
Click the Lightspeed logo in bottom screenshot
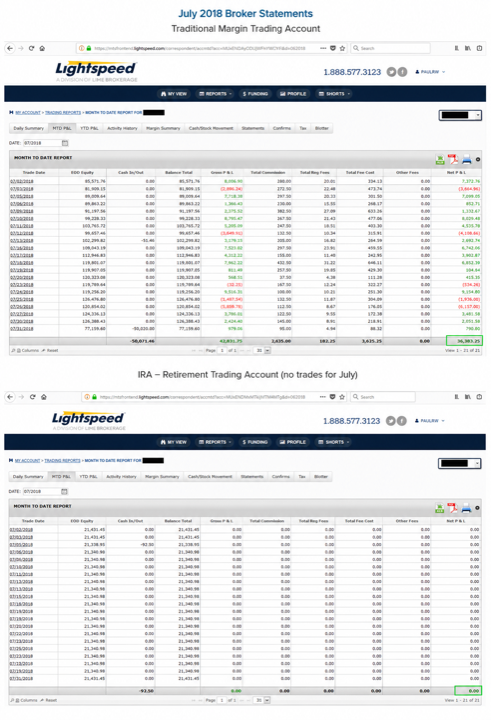pos(88,420)
